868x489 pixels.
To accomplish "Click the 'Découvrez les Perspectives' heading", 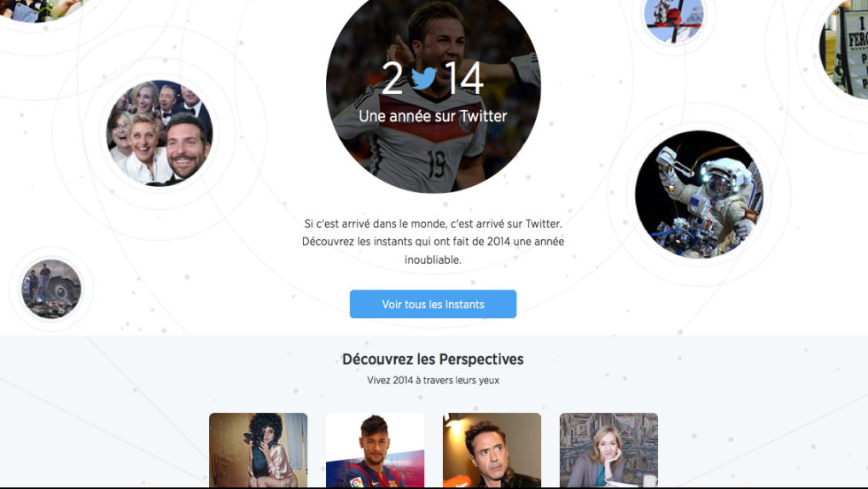I will pyautogui.click(x=433, y=360).
